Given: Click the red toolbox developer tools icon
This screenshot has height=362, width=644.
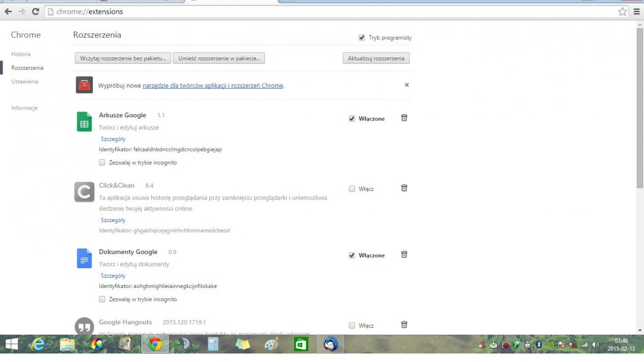Looking at the screenshot, I should point(84,85).
